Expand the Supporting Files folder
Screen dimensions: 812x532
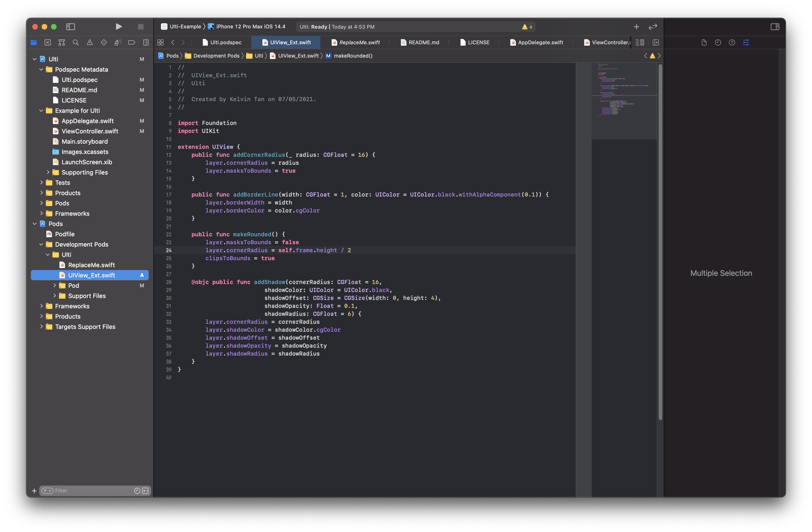click(x=48, y=172)
